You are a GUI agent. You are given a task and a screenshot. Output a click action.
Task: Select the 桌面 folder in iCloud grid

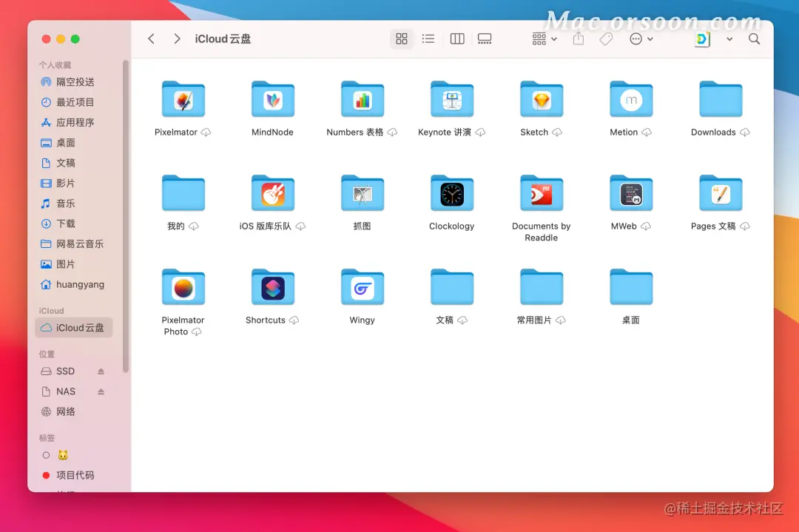click(631, 287)
